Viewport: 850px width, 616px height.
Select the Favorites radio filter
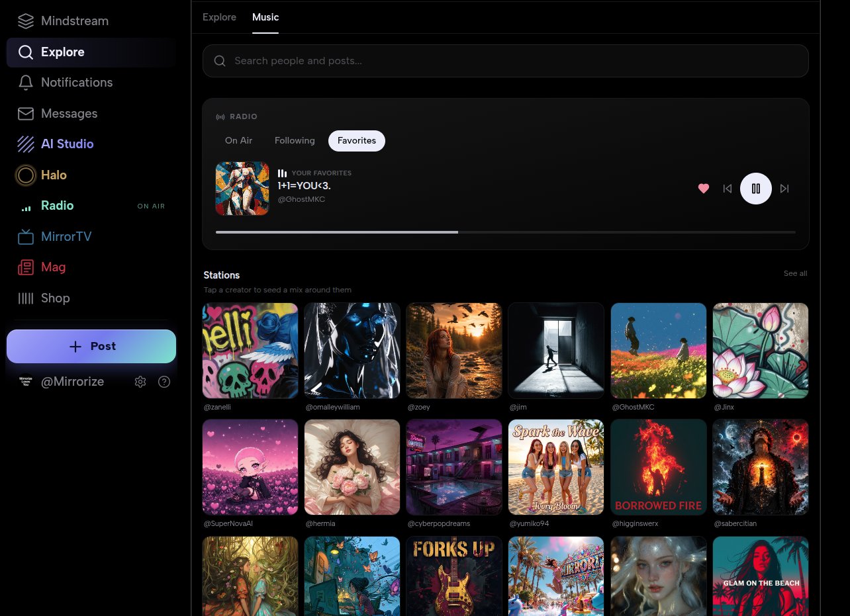(x=357, y=141)
